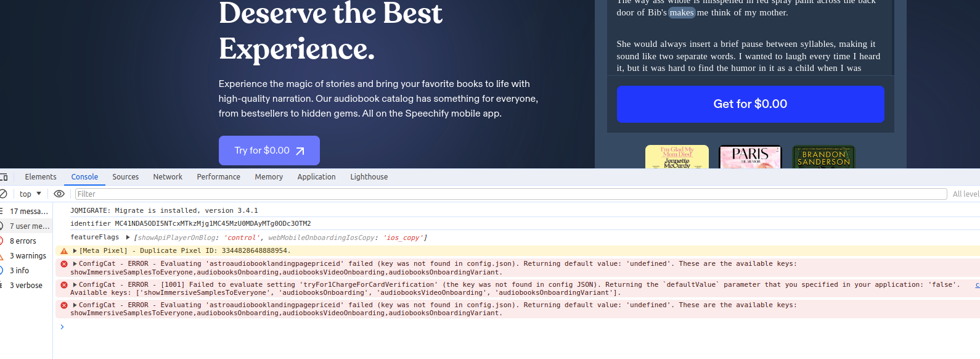Click the red error icon on first ConfigCat row
Viewport: 980px width, 359px height.
(64, 264)
